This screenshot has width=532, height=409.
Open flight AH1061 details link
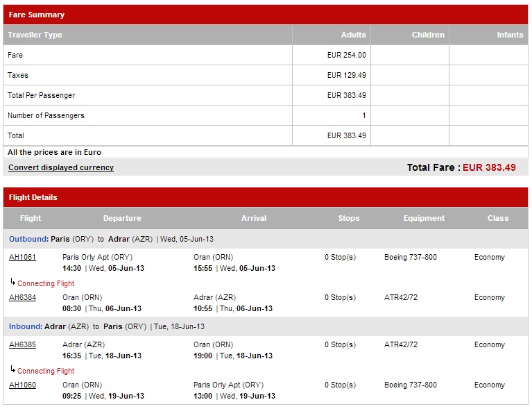coord(22,257)
